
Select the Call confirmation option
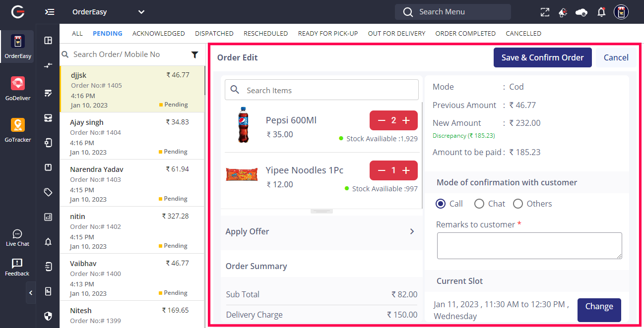click(x=441, y=204)
